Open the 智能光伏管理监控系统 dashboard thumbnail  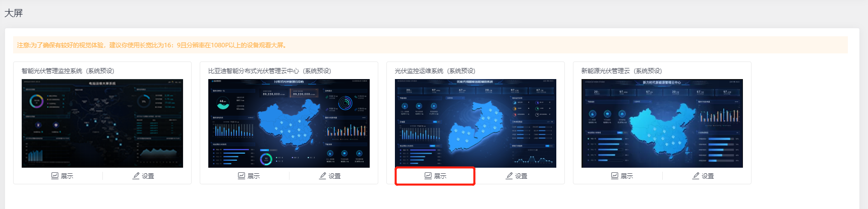click(102, 123)
